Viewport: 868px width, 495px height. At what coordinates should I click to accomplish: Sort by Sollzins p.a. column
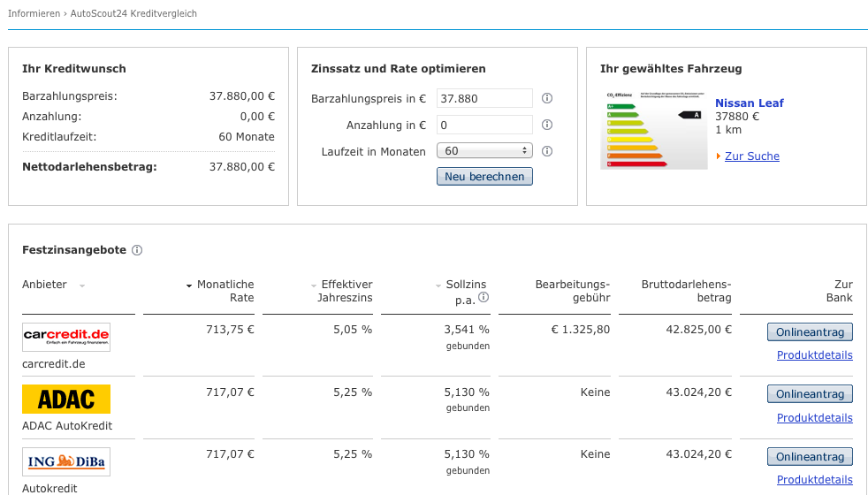pyautogui.click(x=438, y=286)
